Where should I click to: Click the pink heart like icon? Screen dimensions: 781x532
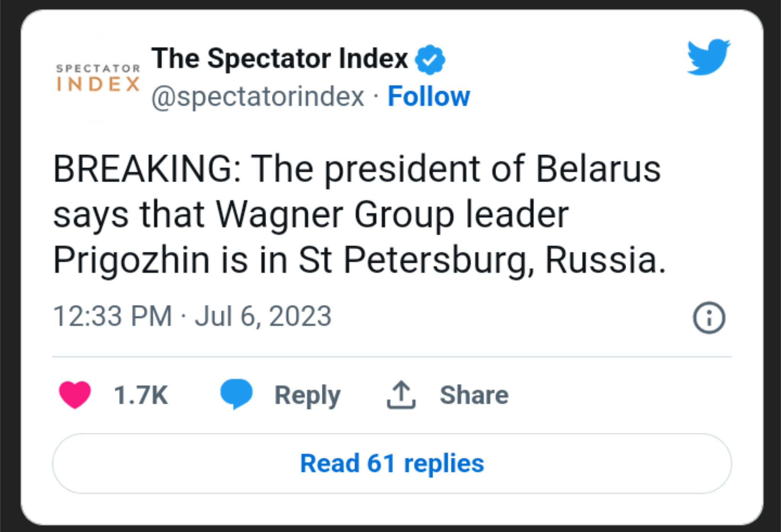coord(75,394)
